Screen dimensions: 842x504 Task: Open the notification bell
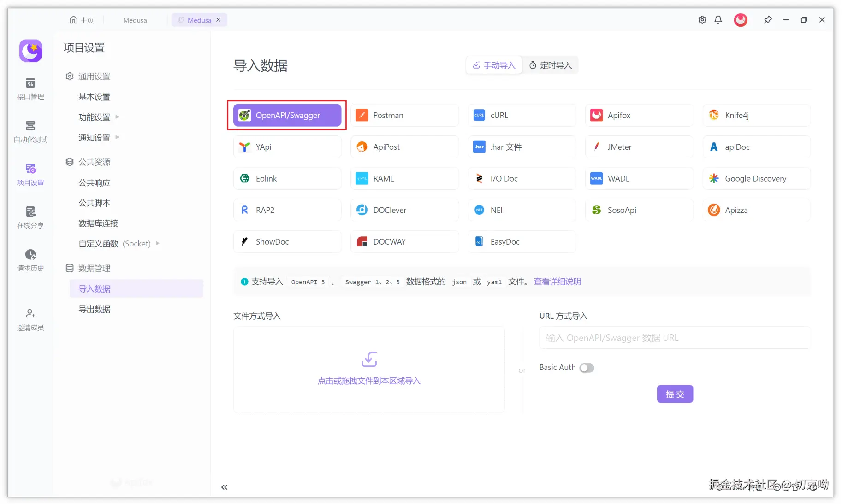click(x=718, y=20)
